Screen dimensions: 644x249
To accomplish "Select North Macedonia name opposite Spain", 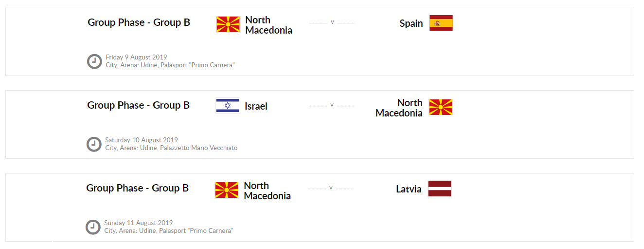I will [x=268, y=25].
